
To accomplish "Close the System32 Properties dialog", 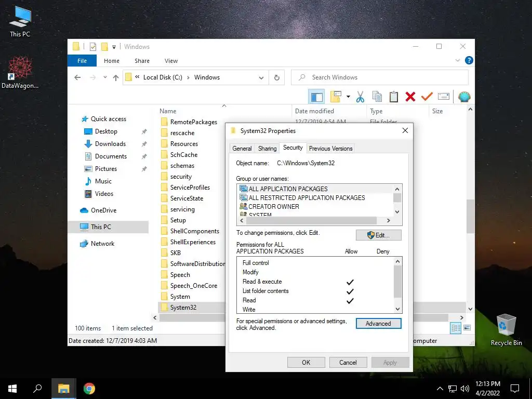I will [x=405, y=130].
